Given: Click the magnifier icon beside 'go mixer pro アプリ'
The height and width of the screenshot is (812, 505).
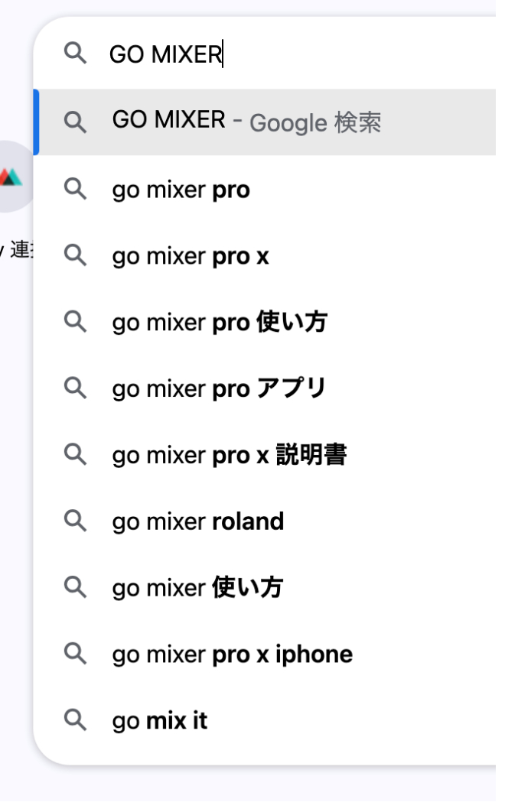Looking at the screenshot, I should pyautogui.click(x=75, y=388).
